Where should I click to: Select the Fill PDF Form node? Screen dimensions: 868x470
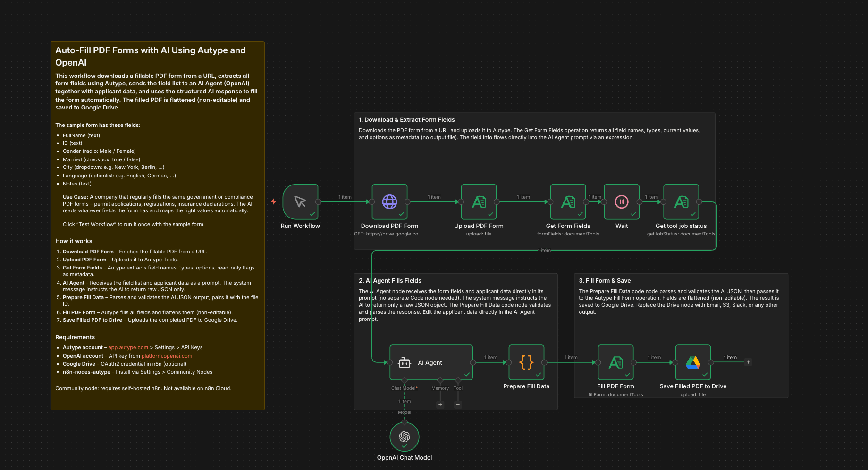pyautogui.click(x=615, y=362)
